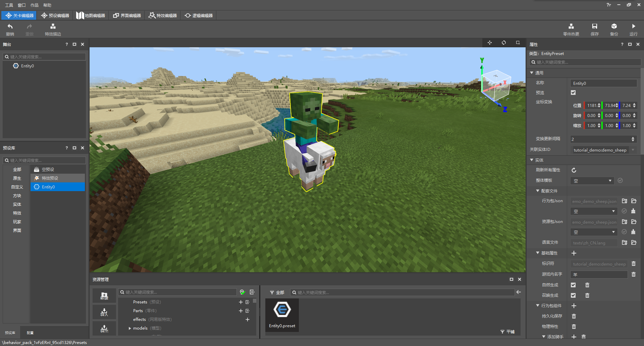Add a new 行为包组件 with plus icon
This screenshot has width=644, height=346.
coord(574,306)
